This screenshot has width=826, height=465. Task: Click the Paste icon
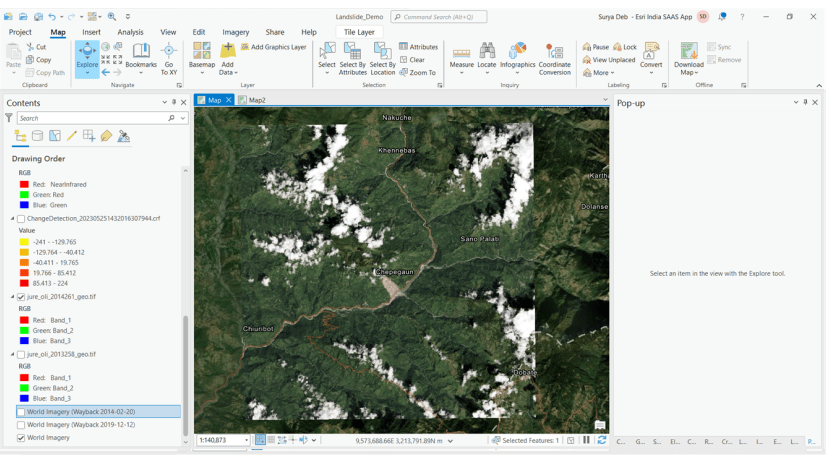click(13, 52)
